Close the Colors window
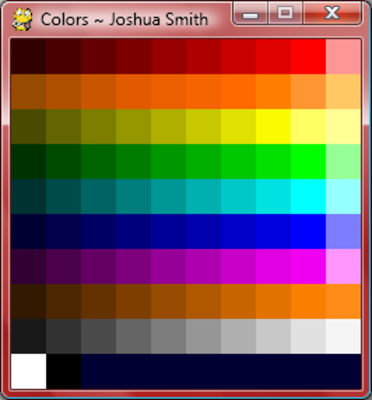The image size is (372, 400). point(332,14)
